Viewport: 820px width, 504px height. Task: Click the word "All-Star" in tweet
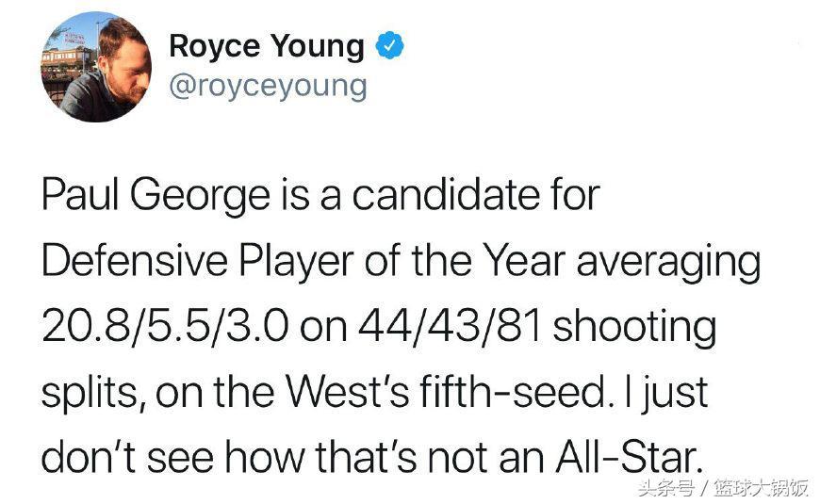click(629, 456)
